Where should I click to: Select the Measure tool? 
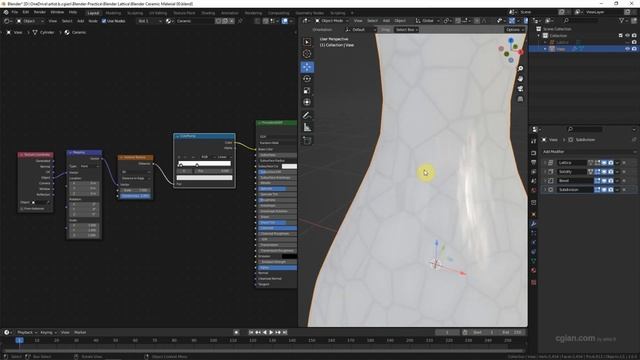pyautogui.click(x=307, y=127)
